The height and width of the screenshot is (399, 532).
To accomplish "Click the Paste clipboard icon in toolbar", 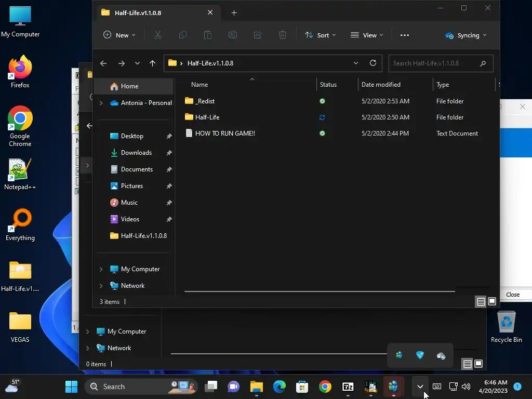I will click(208, 35).
